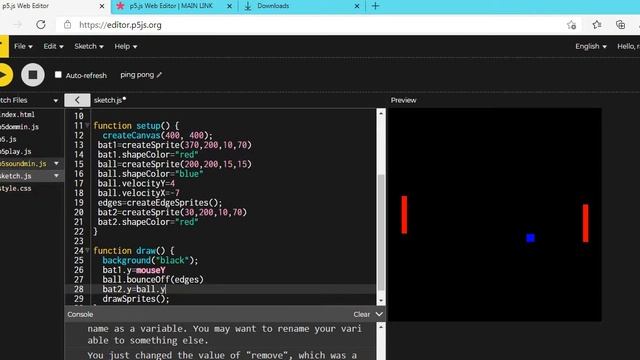
Task: Click the sketch.js editor tab title
Action: pyautogui.click(x=108, y=100)
